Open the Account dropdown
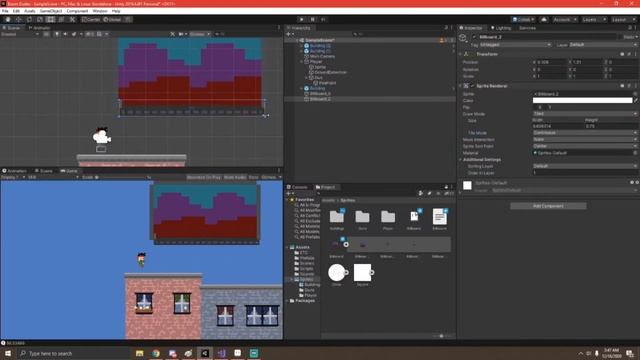This screenshot has width=640, height=360. click(565, 19)
